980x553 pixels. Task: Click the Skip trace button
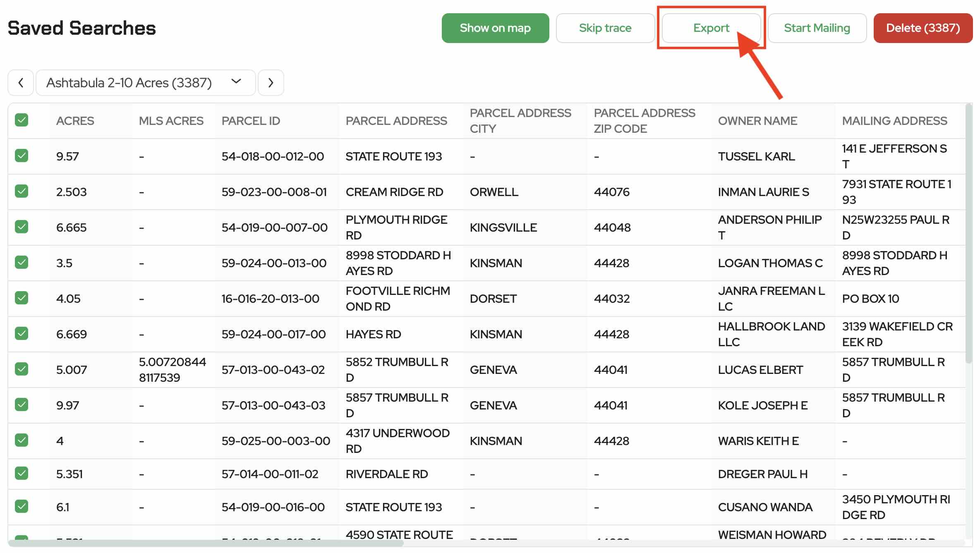[605, 28]
